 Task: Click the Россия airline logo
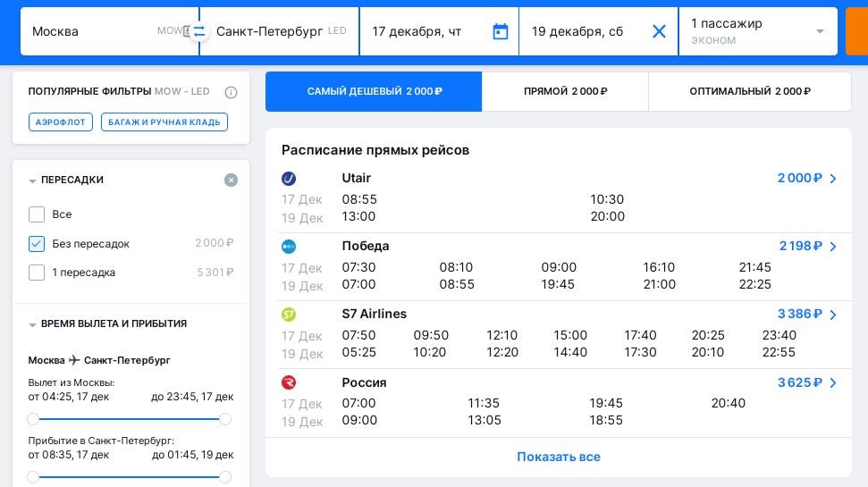coord(289,382)
